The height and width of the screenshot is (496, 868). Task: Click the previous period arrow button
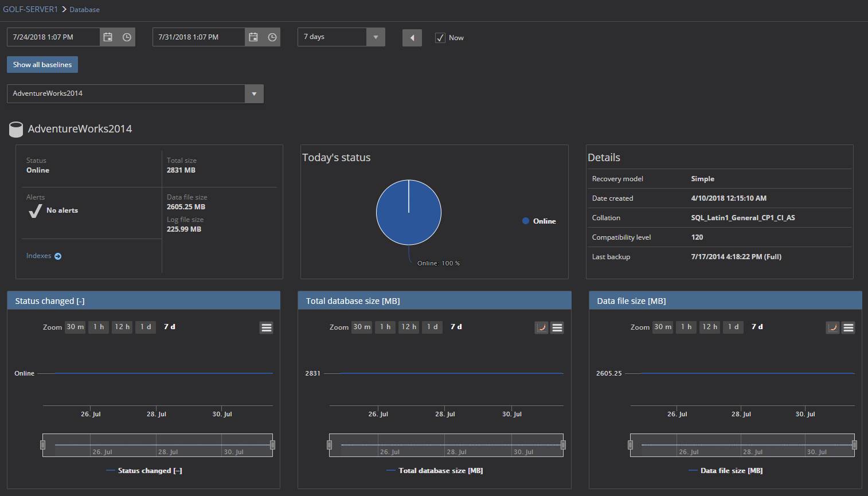click(x=412, y=38)
